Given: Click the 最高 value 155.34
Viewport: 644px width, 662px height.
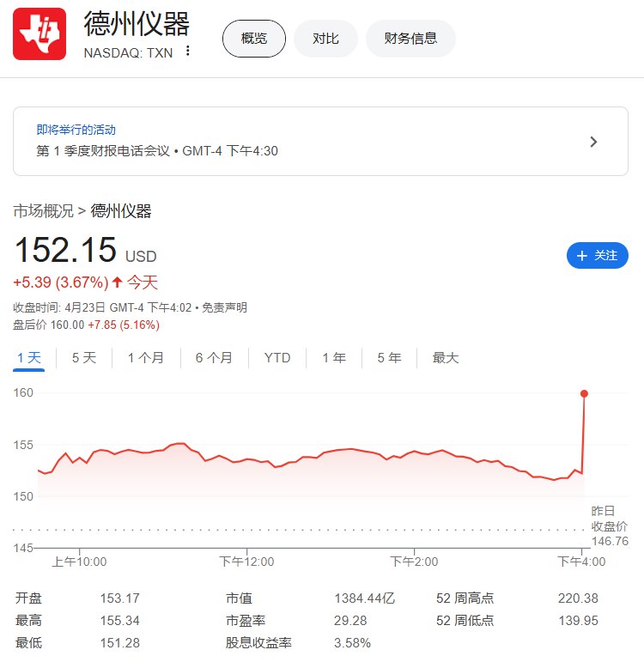Looking at the screenshot, I should [119, 620].
